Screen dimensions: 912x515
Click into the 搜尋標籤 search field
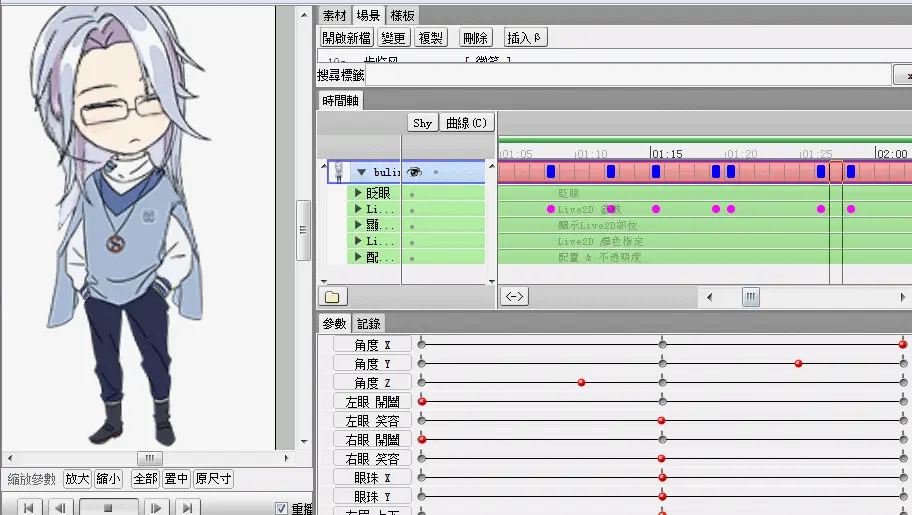coord(629,75)
